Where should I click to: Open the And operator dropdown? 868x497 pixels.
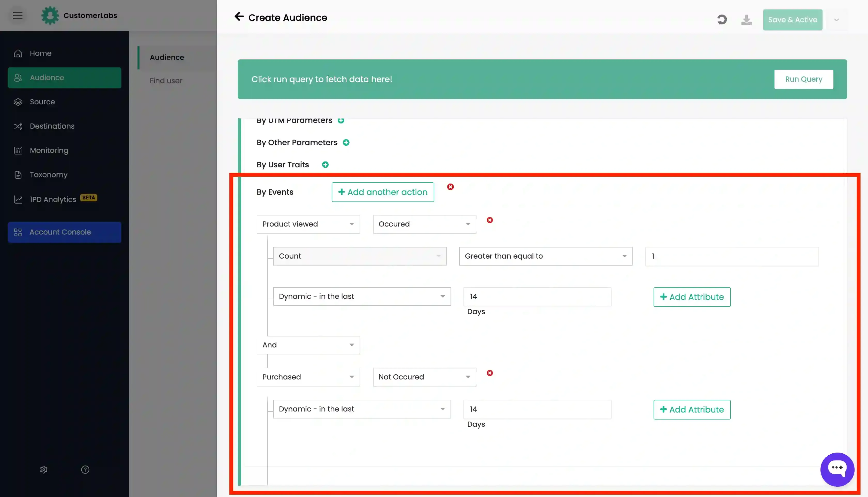[x=308, y=345]
